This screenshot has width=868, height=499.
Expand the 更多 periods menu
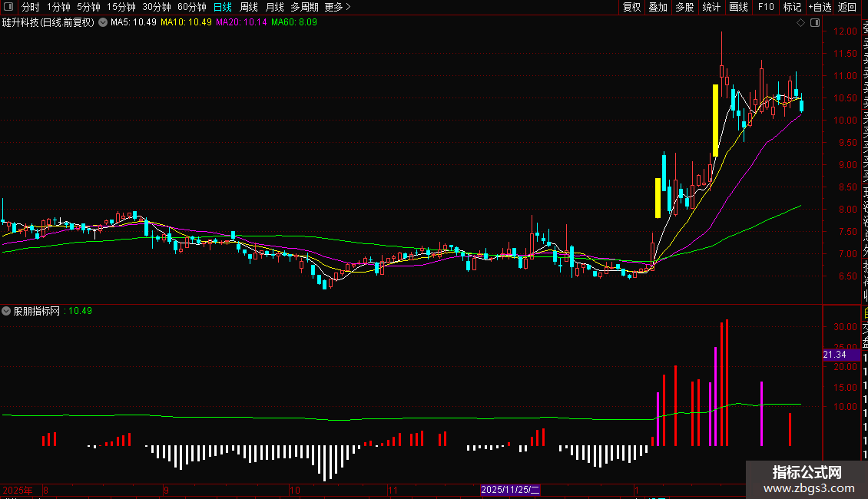338,7
